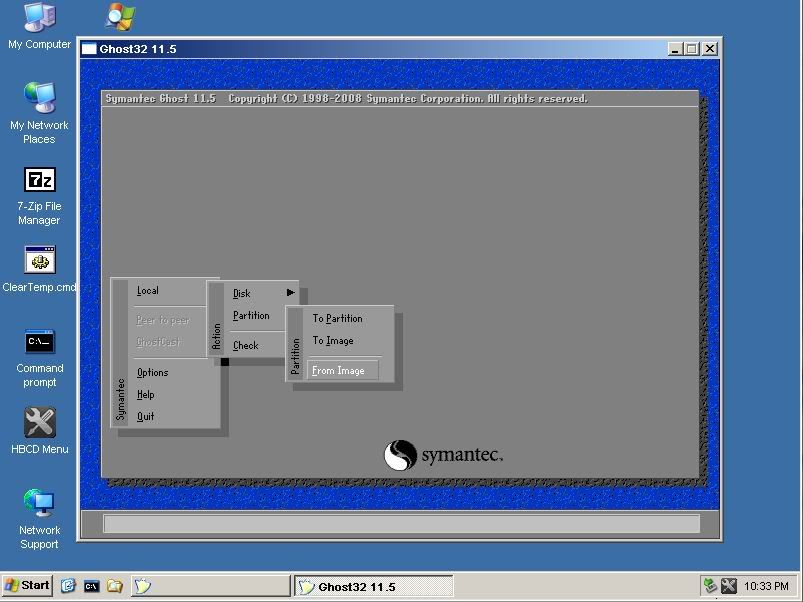Open the Start menu
This screenshot has width=803, height=602.
[27, 585]
